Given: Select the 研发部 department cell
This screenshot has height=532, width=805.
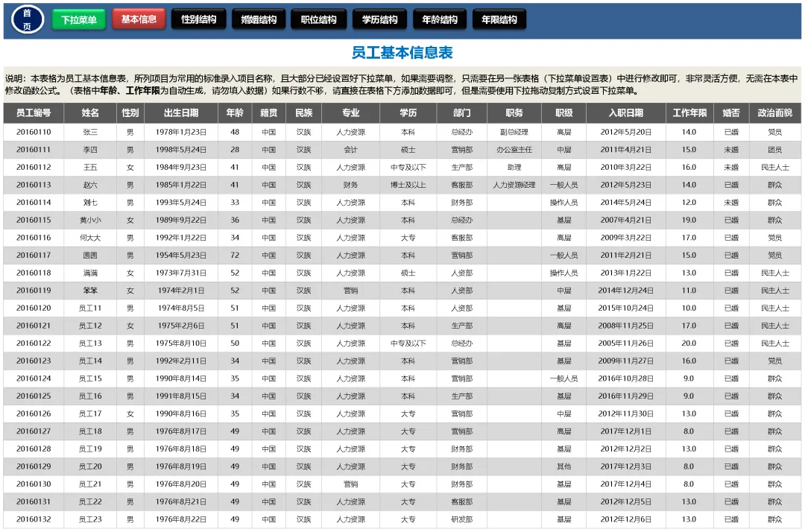Looking at the screenshot, I should pyautogui.click(x=461, y=519).
